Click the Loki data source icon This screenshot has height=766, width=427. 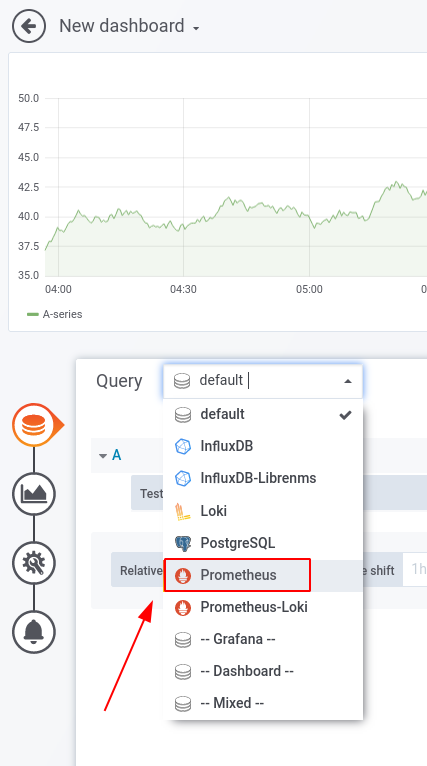click(x=182, y=511)
